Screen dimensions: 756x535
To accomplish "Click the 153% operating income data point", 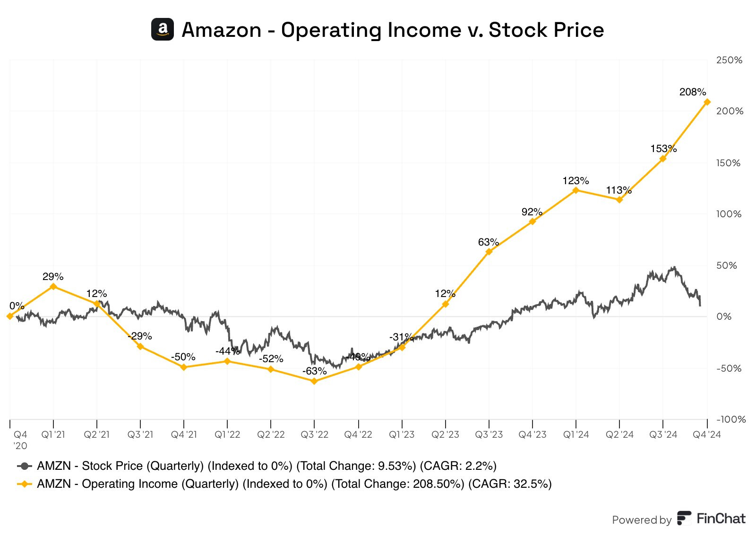I will 663,159.
